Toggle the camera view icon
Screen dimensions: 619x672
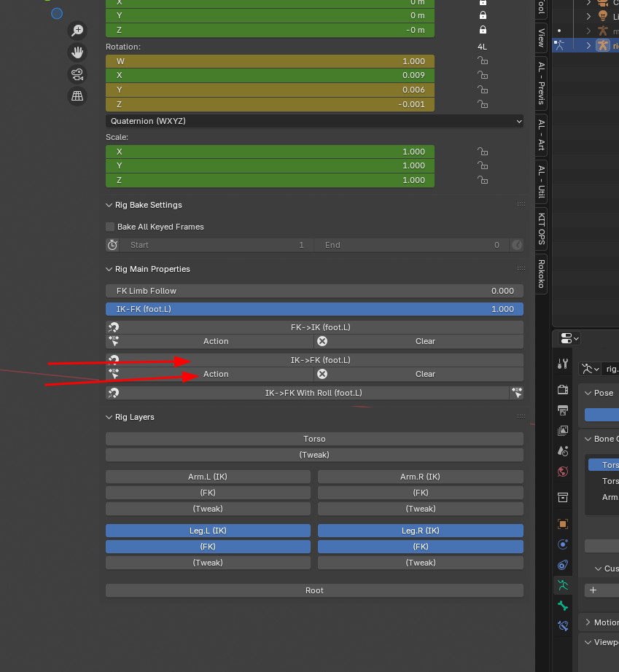[77, 74]
